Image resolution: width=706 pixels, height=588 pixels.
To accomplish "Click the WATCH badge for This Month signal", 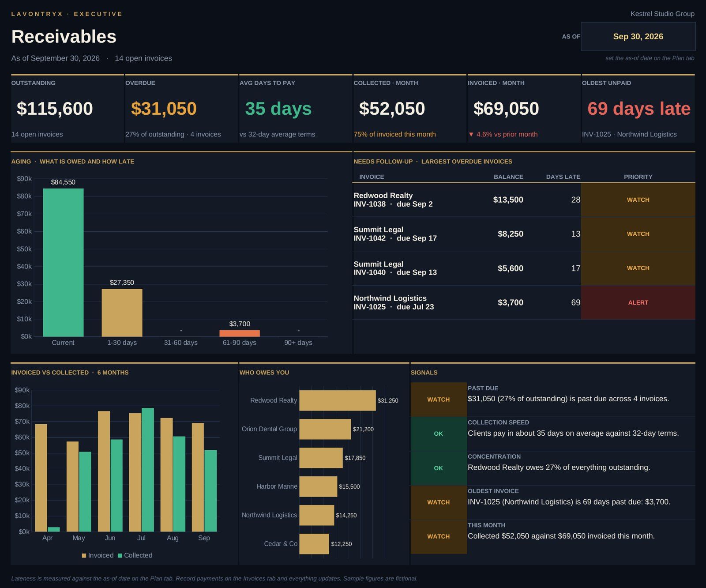I will [439, 536].
